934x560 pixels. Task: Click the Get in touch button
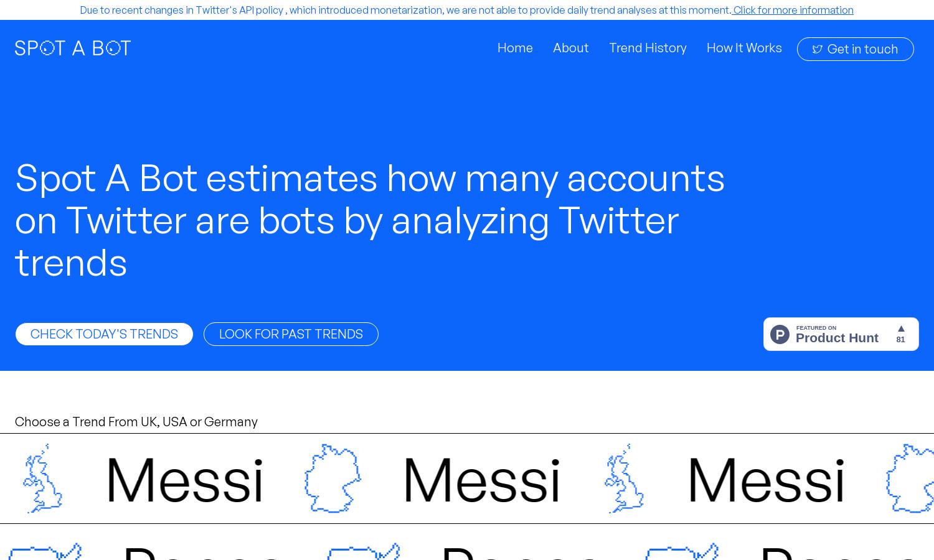coord(856,49)
